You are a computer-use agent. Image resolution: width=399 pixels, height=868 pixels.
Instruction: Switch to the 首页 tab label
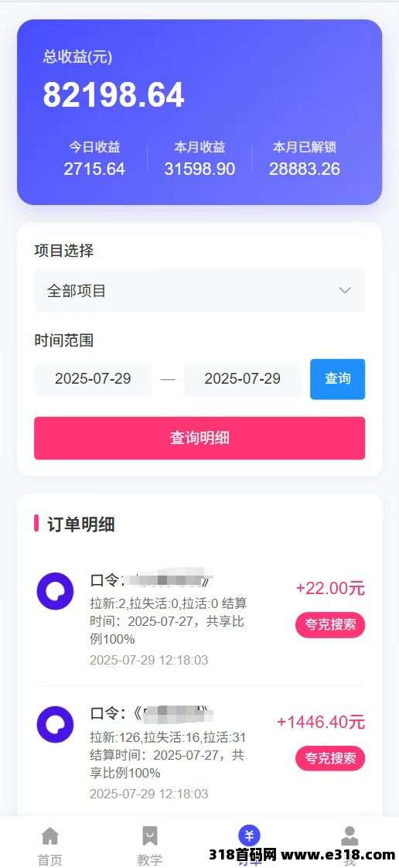point(49,859)
